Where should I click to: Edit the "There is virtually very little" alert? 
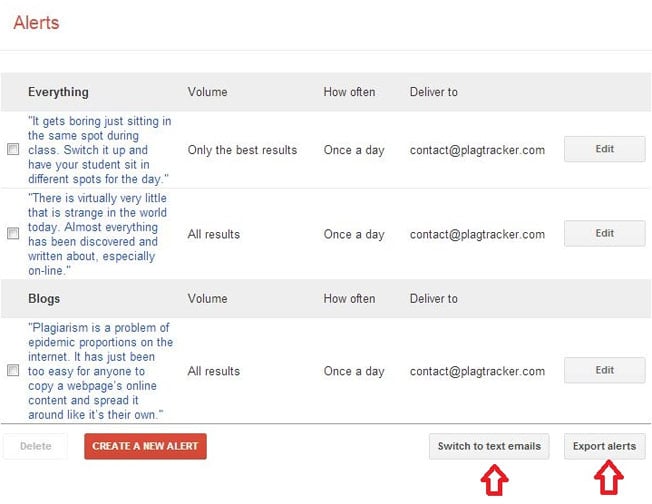click(x=605, y=233)
